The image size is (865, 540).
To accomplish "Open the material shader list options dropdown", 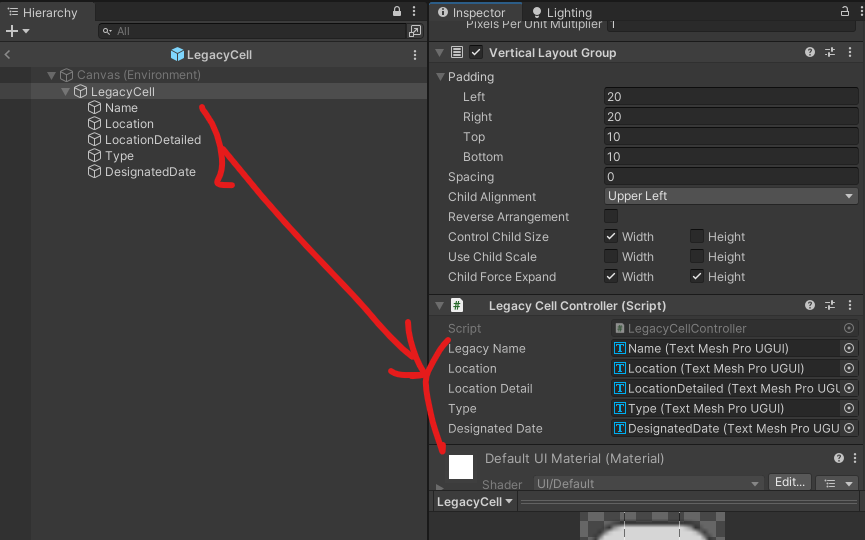I will click(838, 483).
